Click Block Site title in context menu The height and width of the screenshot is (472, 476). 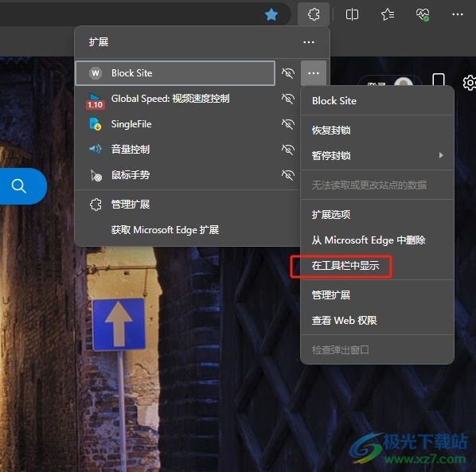[334, 101]
